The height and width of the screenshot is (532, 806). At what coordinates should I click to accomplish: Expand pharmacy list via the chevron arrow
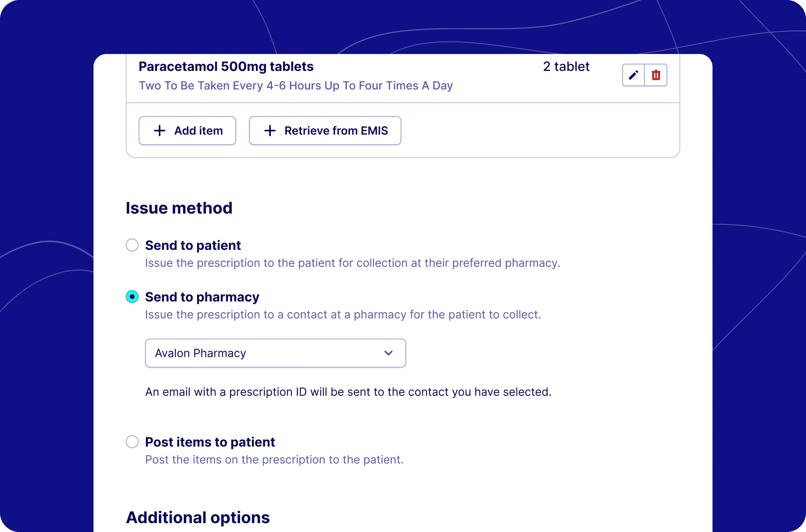pyautogui.click(x=388, y=353)
